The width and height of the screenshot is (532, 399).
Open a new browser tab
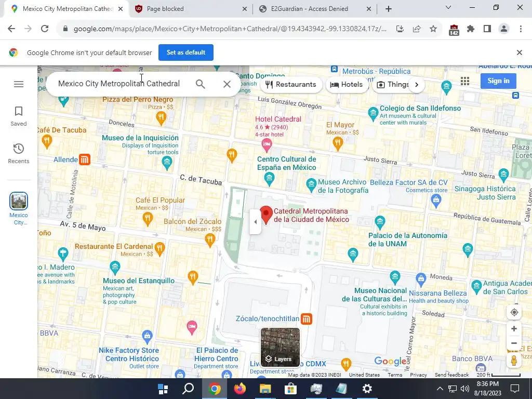coord(389,9)
